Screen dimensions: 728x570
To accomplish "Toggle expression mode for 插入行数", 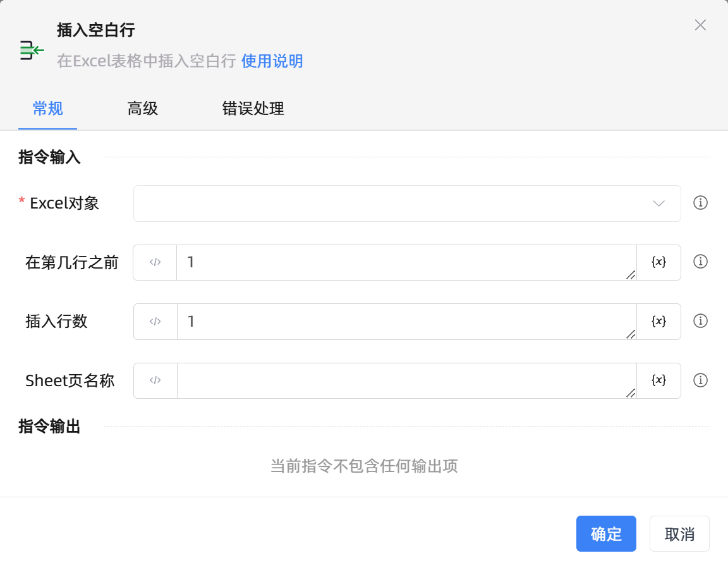I will click(x=155, y=322).
